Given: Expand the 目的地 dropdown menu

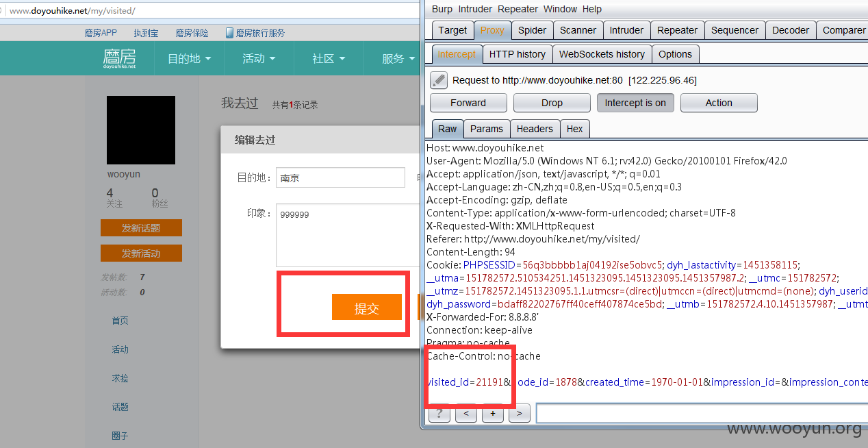Looking at the screenshot, I should [190, 59].
